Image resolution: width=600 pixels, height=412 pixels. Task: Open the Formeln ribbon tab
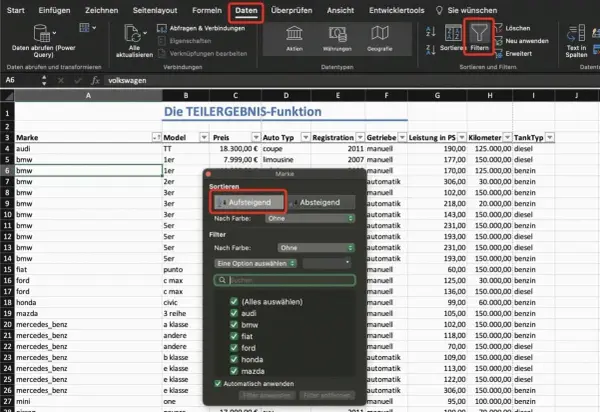pyautogui.click(x=207, y=10)
